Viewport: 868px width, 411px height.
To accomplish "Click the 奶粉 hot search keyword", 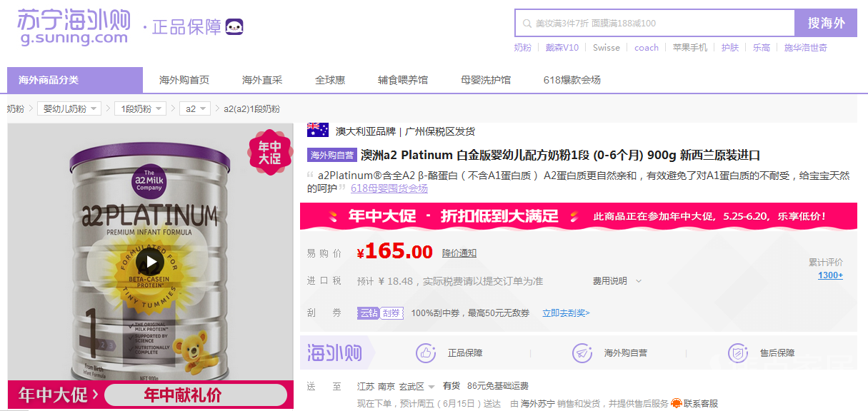I will [523, 48].
